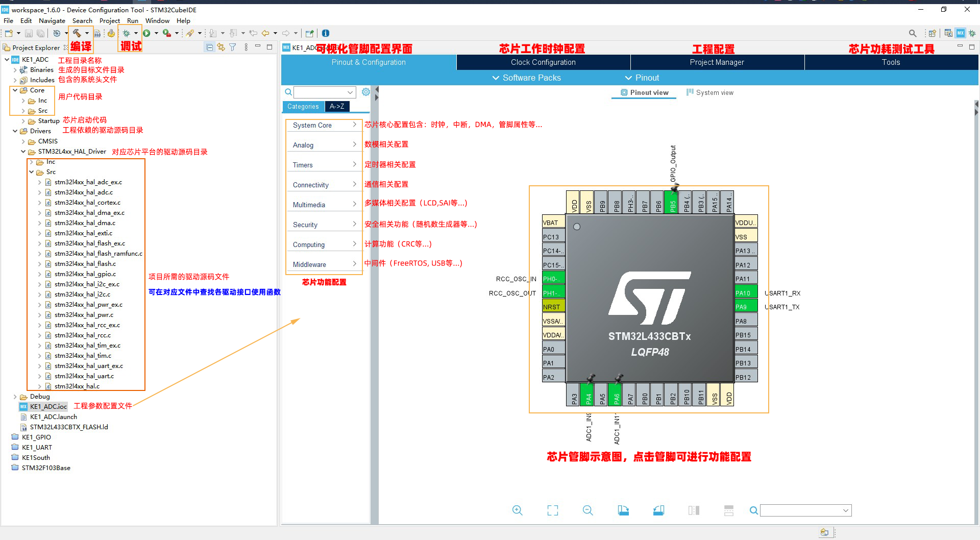
Task: Open the peripheral search combo box
Action: pyautogui.click(x=325, y=92)
